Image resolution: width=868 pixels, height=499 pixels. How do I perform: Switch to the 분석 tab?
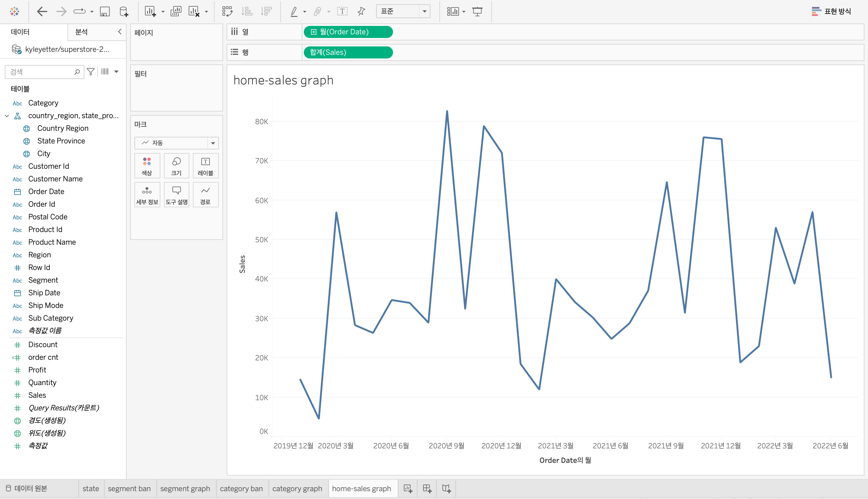pos(82,32)
